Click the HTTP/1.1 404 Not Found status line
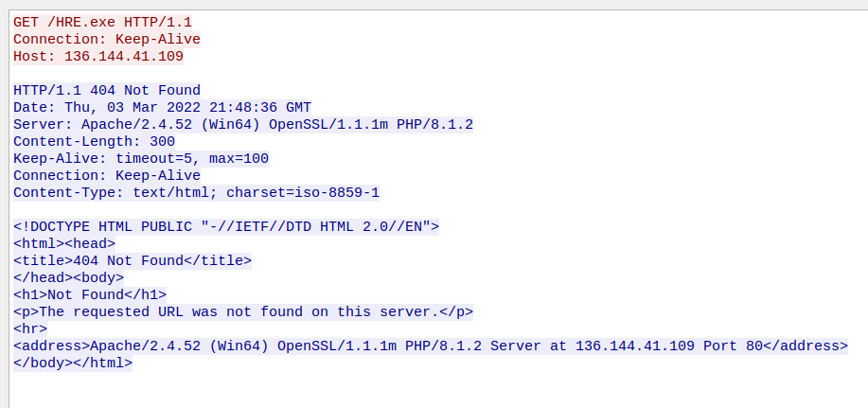The width and height of the screenshot is (868, 408). tap(106, 90)
